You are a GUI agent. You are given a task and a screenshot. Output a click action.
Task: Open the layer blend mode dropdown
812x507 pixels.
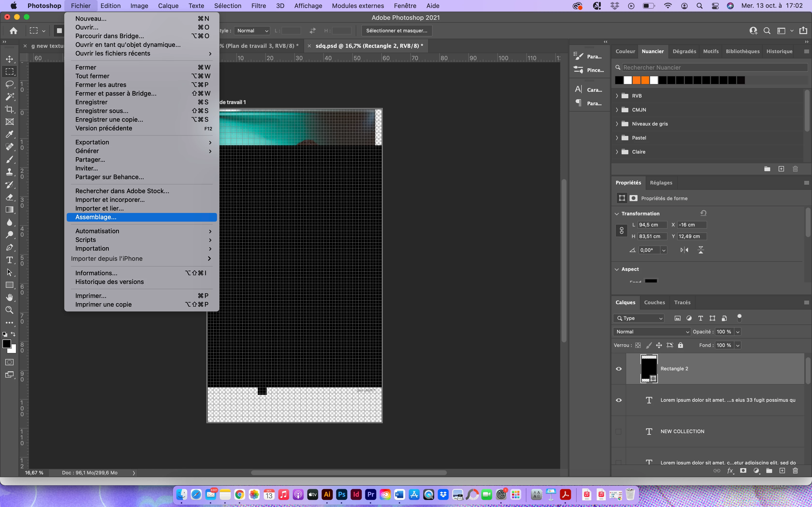coord(652,332)
